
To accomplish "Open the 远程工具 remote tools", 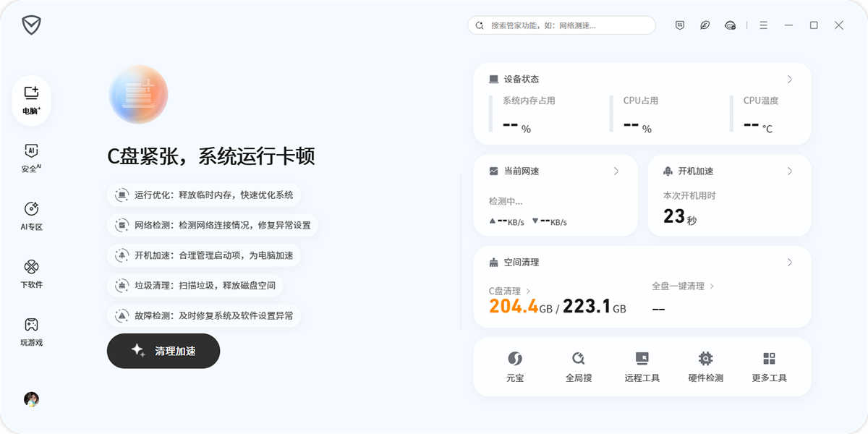I will pos(642,366).
